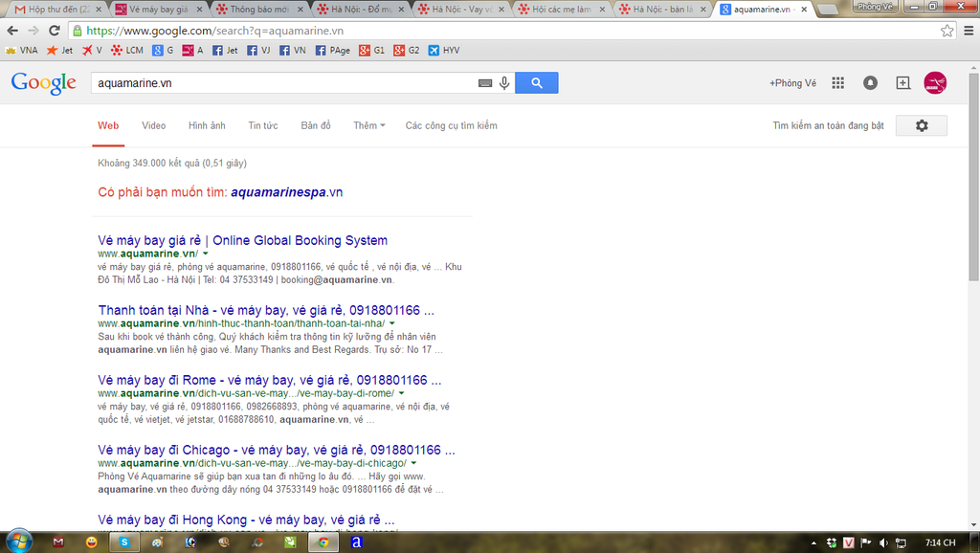The width and height of the screenshot is (980, 553).
Task: Open the Tin tức search tab
Action: tap(263, 125)
